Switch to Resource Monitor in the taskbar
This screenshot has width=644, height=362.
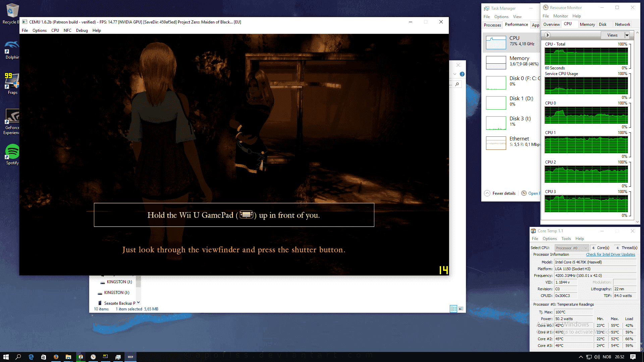[x=93, y=357]
